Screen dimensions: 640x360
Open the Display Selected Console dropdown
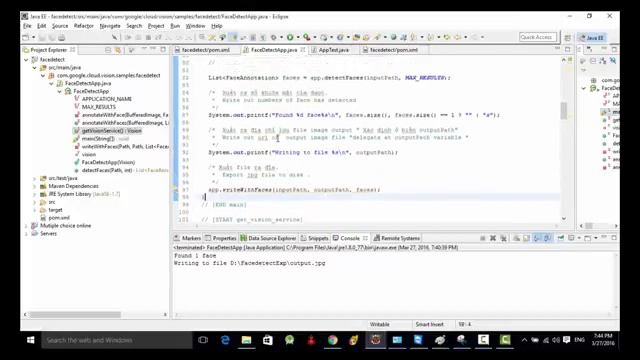[x=579, y=238]
